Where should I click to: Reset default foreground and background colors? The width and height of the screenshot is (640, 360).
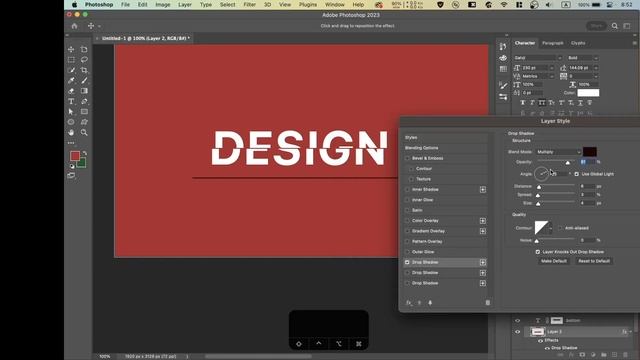[x=72, y=167]
